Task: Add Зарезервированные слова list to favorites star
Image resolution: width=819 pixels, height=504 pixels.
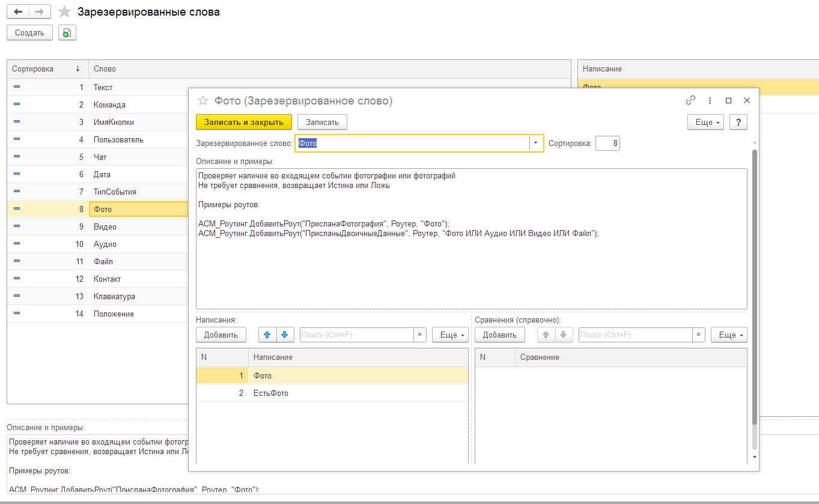Action: (64, 12)
